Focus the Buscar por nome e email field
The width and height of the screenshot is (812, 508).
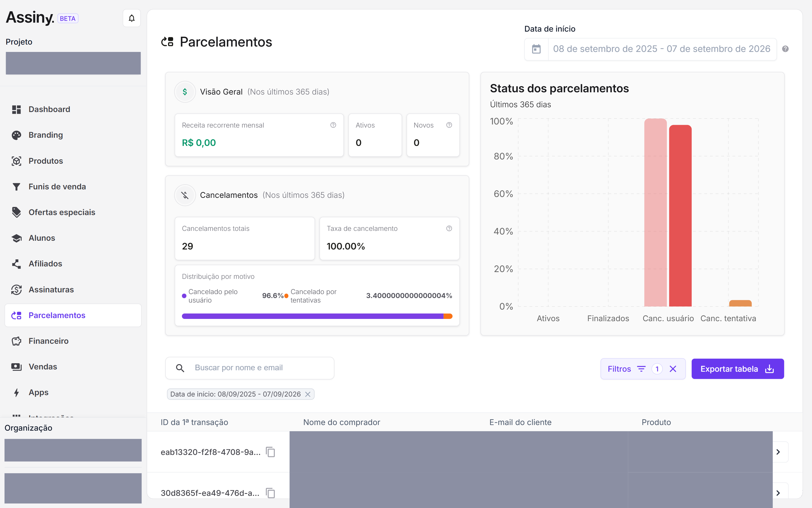pos(250,368)
